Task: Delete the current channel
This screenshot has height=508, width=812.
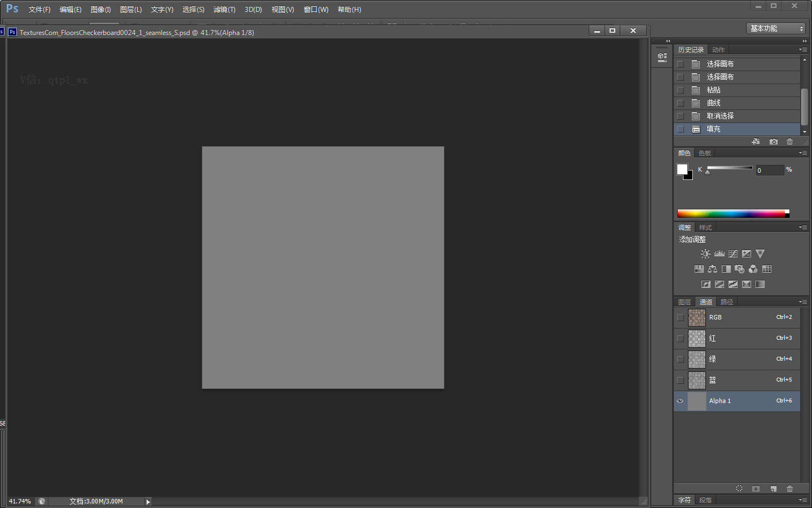Action: coord(790,489)
